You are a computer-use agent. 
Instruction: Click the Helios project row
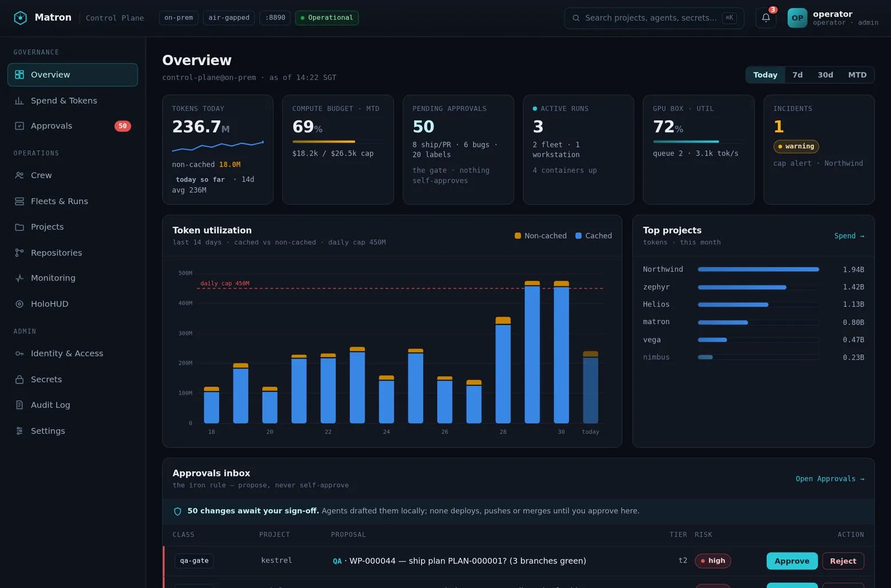point(753,305)
